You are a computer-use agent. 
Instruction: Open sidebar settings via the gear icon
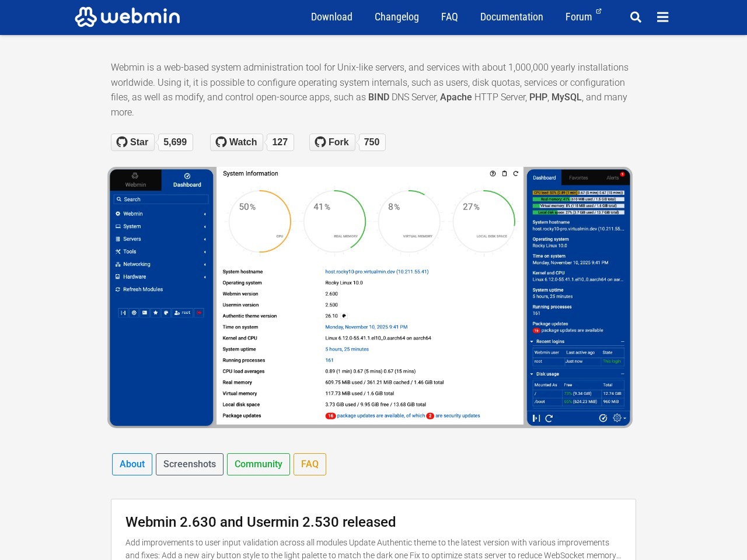134,313
